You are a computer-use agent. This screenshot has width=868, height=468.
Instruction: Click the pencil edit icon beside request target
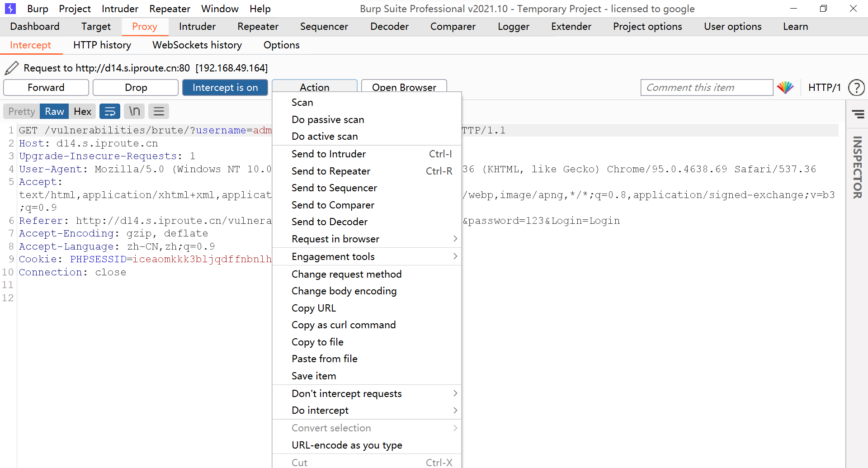(x=11, y=68)
